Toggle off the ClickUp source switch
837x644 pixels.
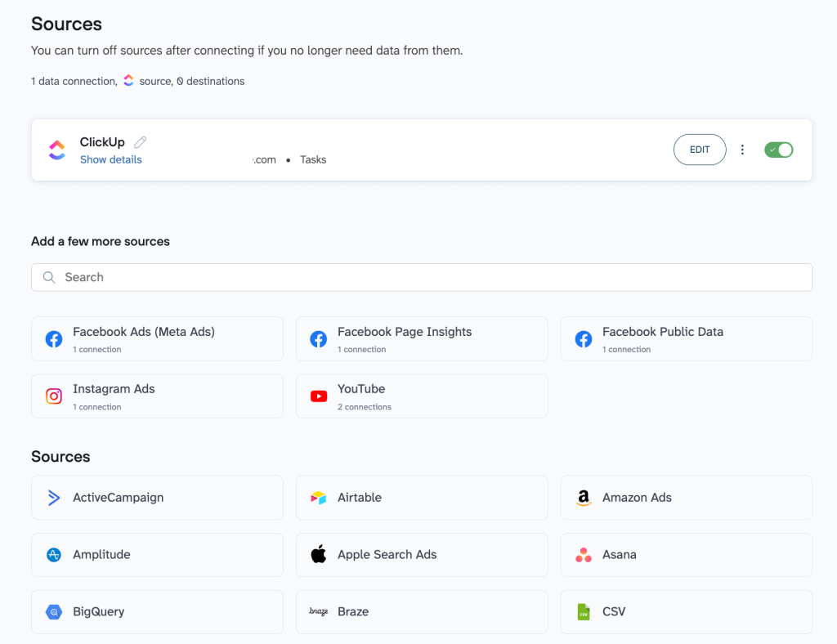(x=778, y=150)
